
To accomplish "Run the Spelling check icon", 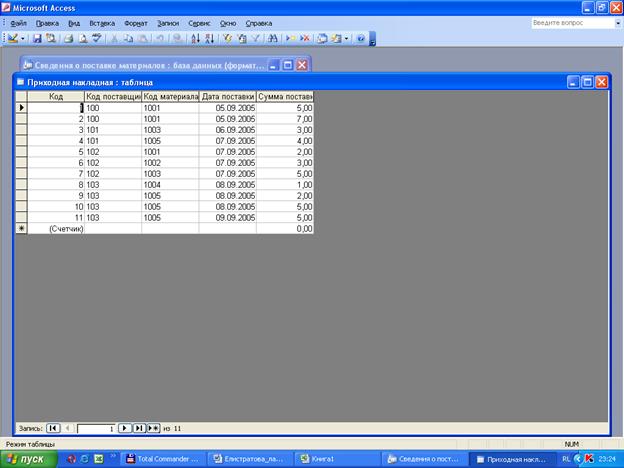I will [97, 39].
